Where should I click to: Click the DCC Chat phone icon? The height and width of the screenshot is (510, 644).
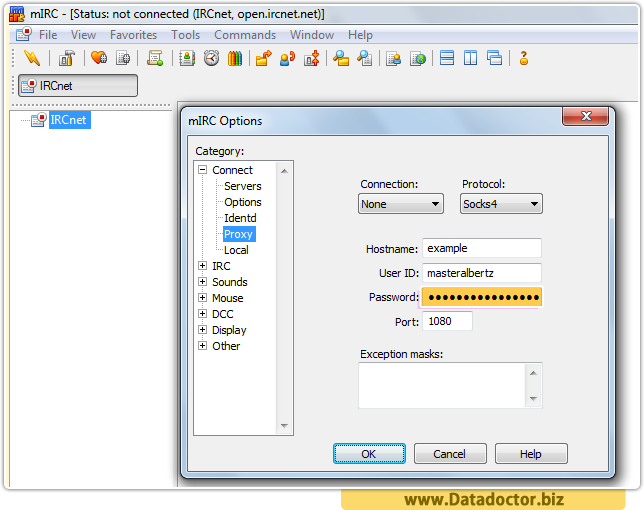[x=288, y=58]
